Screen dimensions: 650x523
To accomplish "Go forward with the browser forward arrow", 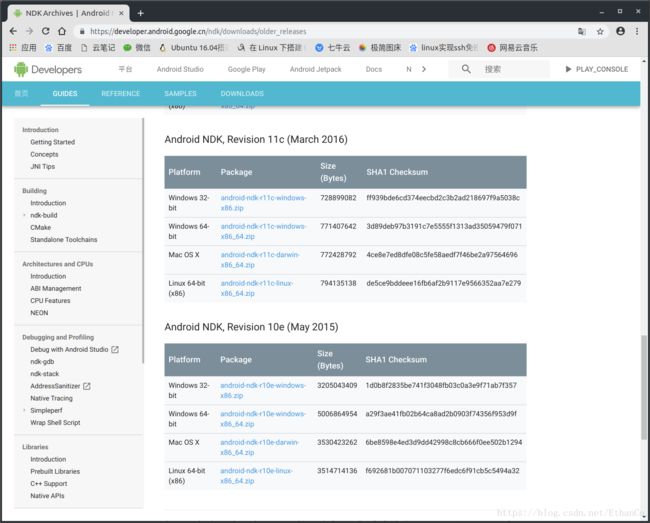I will point(29,31).
